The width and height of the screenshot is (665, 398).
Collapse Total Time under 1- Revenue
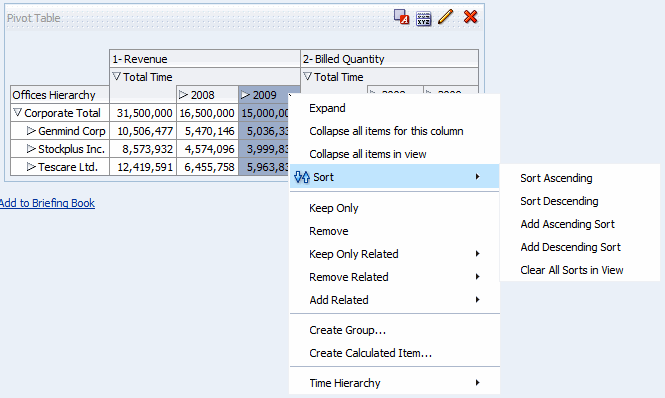[x=117, y=76]
